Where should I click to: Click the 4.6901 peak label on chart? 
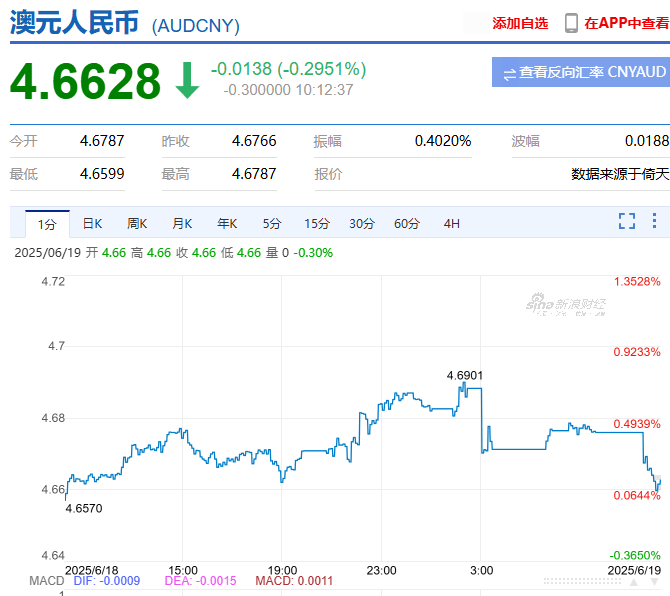[465, 375]
